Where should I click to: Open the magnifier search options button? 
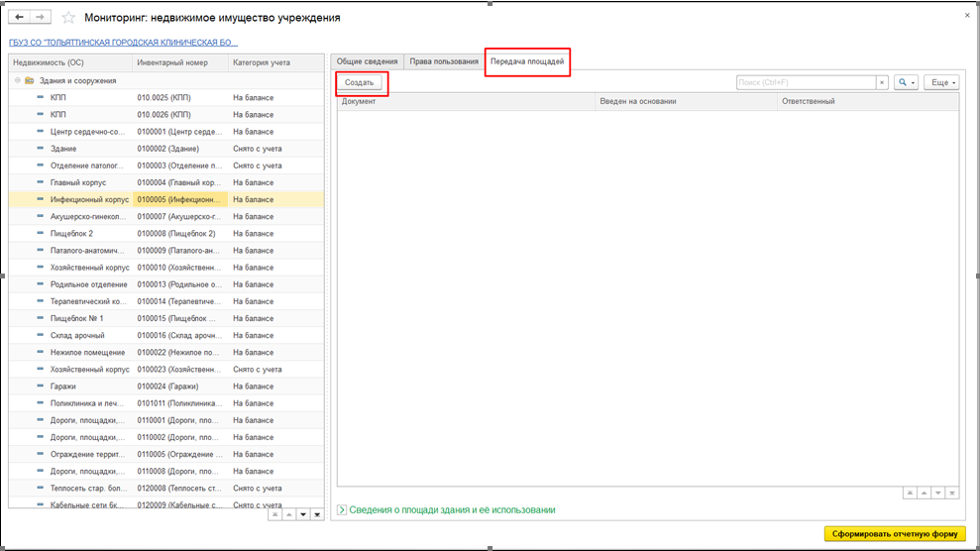coord(906,82)
